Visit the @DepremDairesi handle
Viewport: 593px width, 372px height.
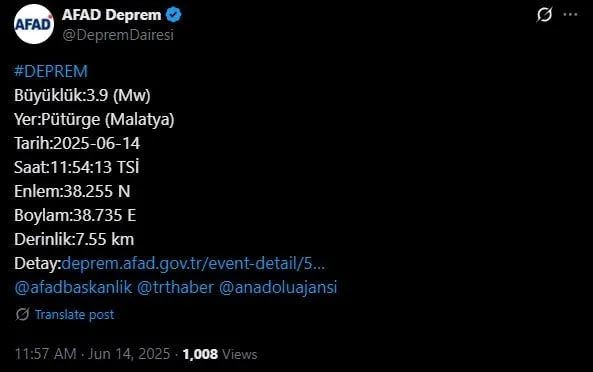click(x=118, y=35)
